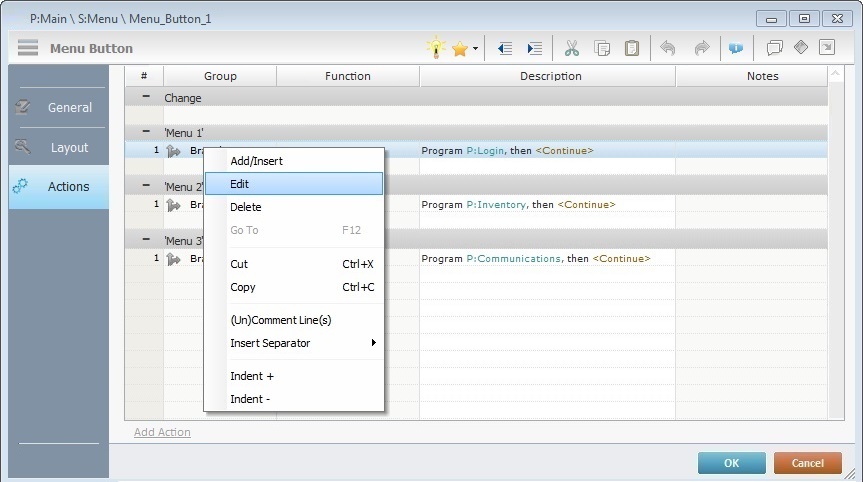Switch to the General tab

click(69, 107)
